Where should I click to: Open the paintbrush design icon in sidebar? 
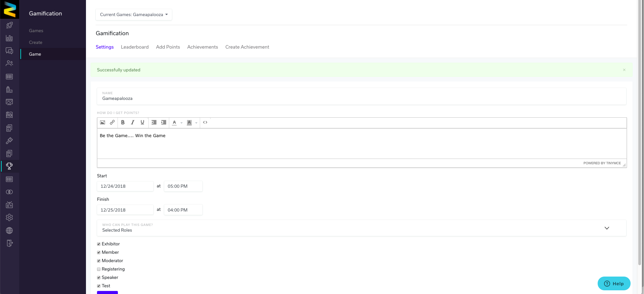click(x=9, y=140)
